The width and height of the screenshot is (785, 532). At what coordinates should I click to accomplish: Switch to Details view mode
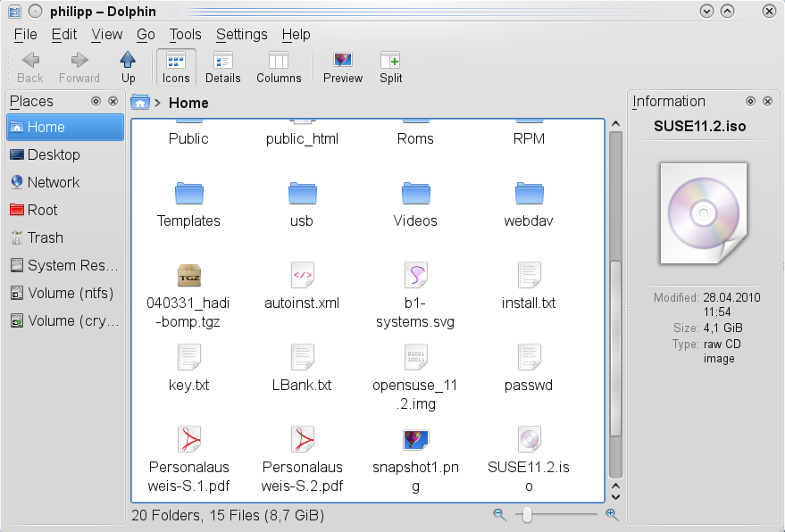pos(222,67)
